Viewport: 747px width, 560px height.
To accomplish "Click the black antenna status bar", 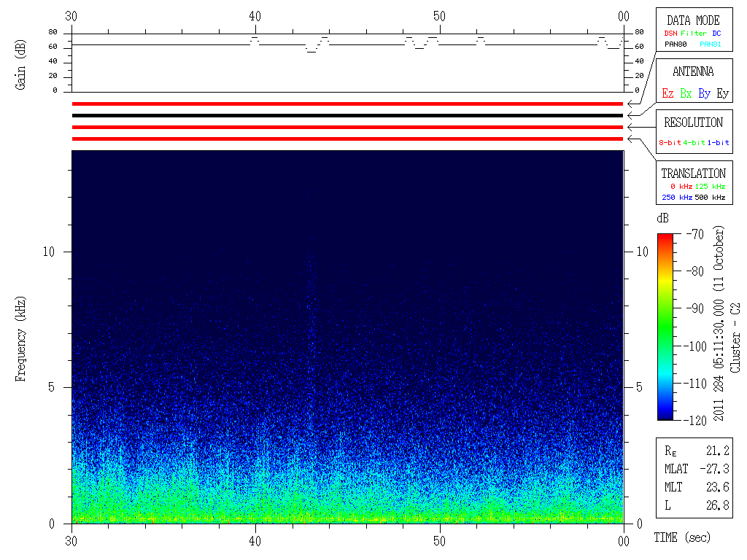I will pyautogui.click(x=347, y=115).
